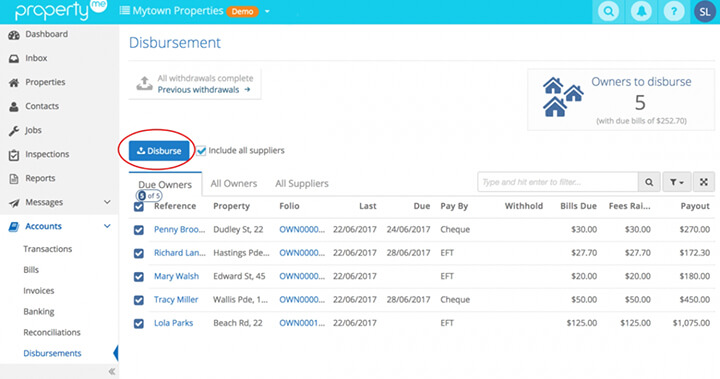Switch to the Due Owners tab

point(165,184)
